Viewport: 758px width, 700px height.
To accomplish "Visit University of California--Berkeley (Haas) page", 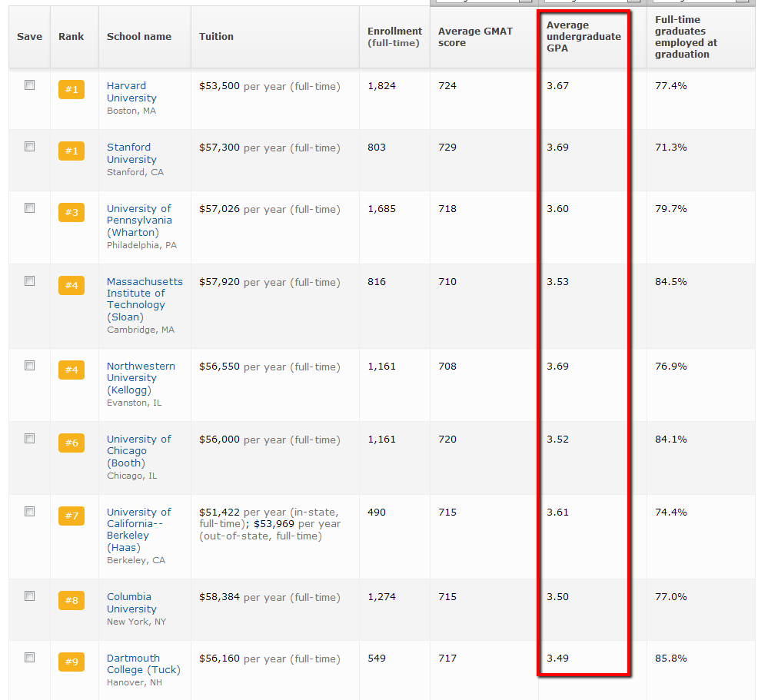I will [138, 529].
